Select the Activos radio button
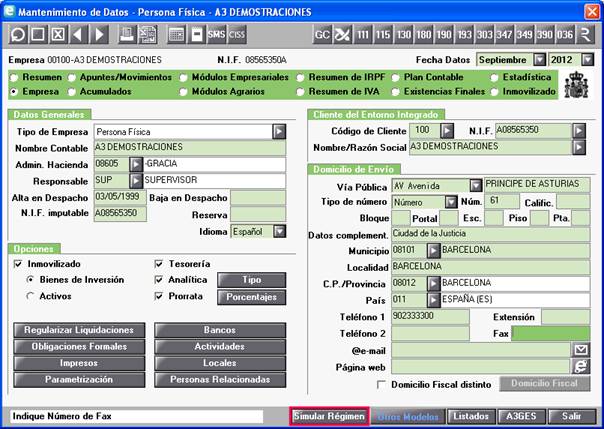This screenshot has height=429, width=604. [30, 296]
